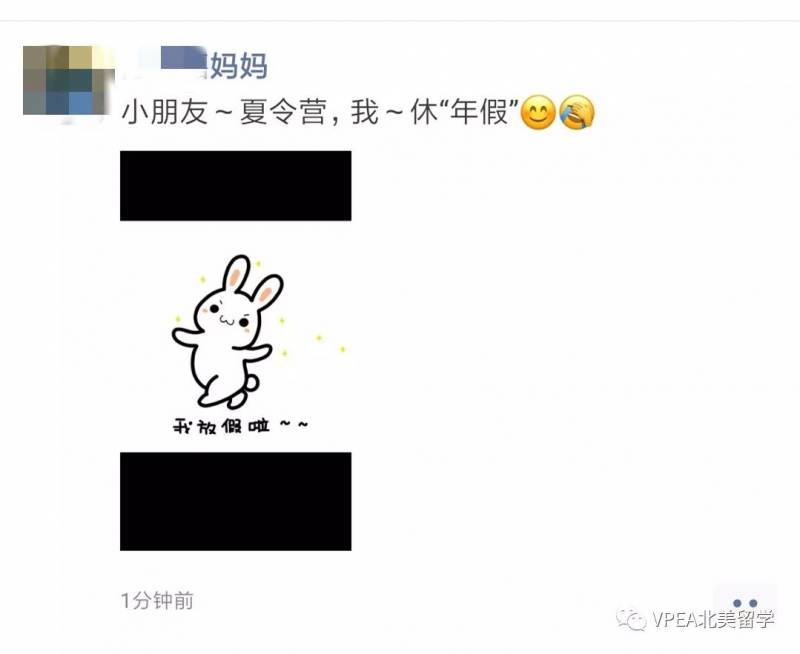Image resolution: width=800 pixels, height=654 pixels.
Task: Open the dancing rabbit sticker image
Action: click(236, 337)
